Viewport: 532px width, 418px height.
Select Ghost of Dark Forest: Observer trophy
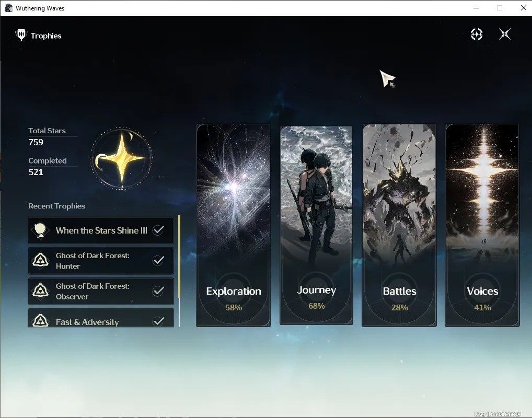(x=101, y=291)
